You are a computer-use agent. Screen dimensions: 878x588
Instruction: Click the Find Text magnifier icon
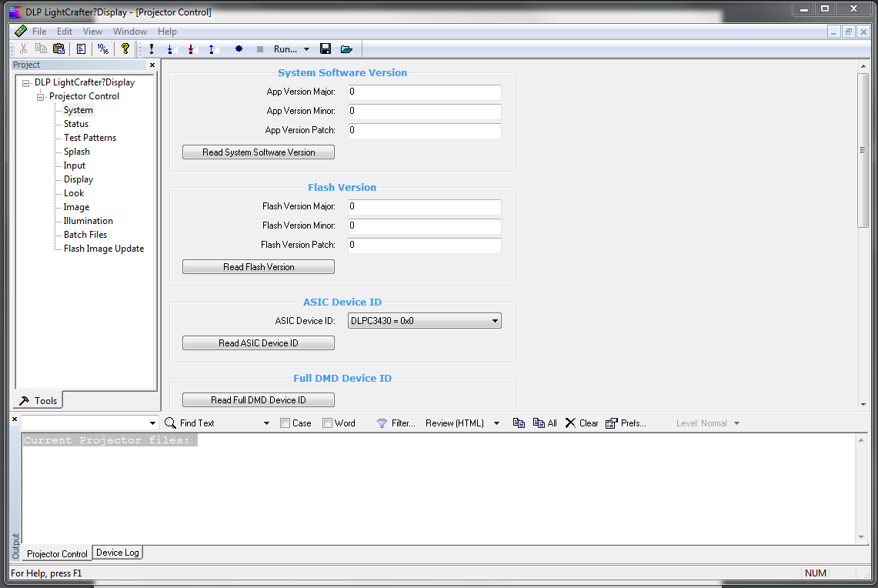click(170, 423)
